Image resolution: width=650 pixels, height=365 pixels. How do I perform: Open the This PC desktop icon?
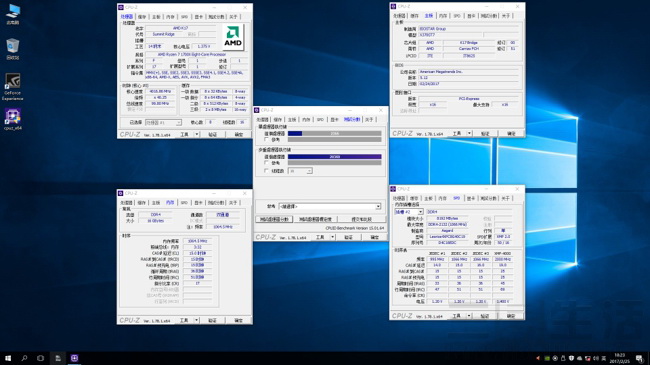click(x=13, y=14)
